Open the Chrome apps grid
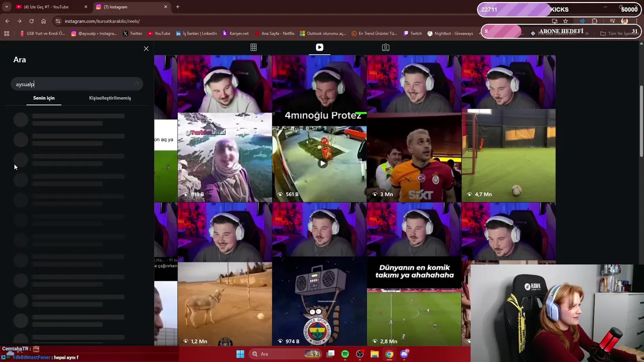The height and width of the screenshot is (362, 644). coord(7,34)
